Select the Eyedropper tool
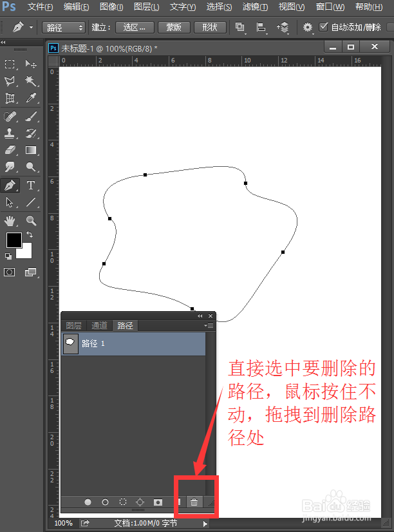This screenshot has width=394, height=532. coord(31,98)
